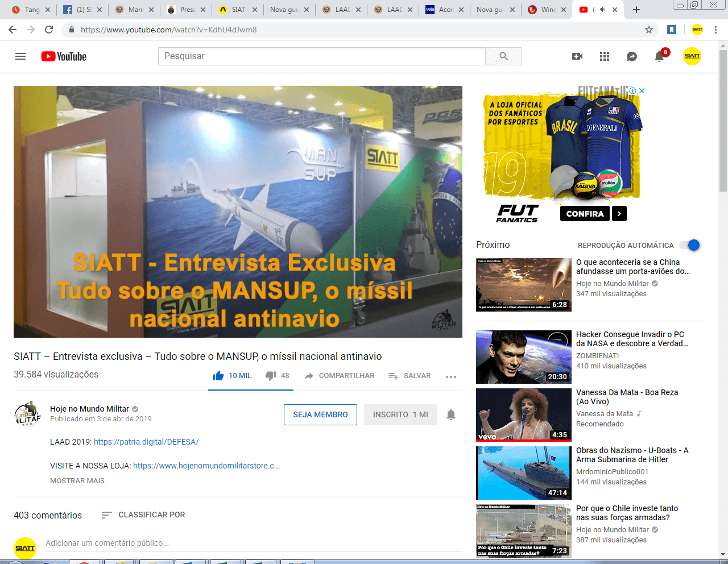Go forward with the browser forward arrow

[x=31, y=30]
